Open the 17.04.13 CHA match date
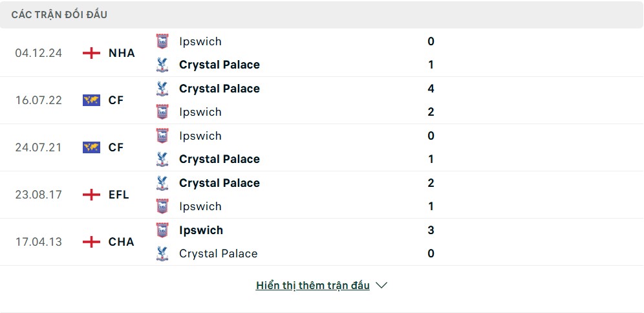The image size is (644, 313). coord(39,242)
